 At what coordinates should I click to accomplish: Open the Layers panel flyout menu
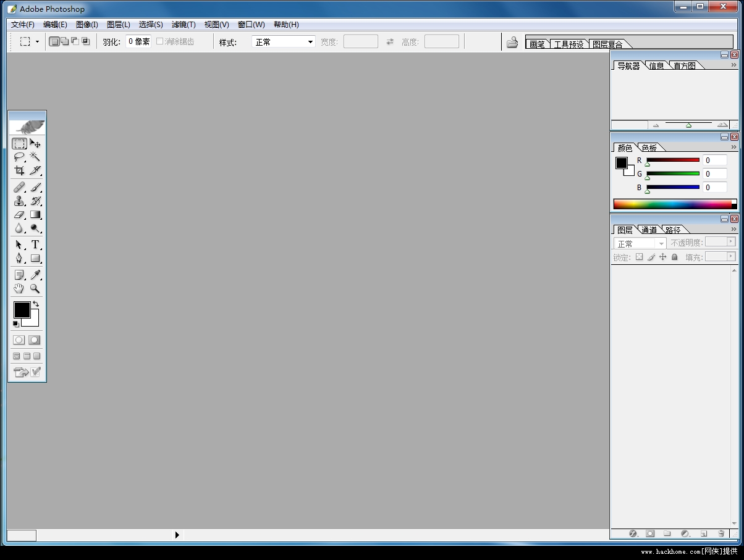coord(734,229)
